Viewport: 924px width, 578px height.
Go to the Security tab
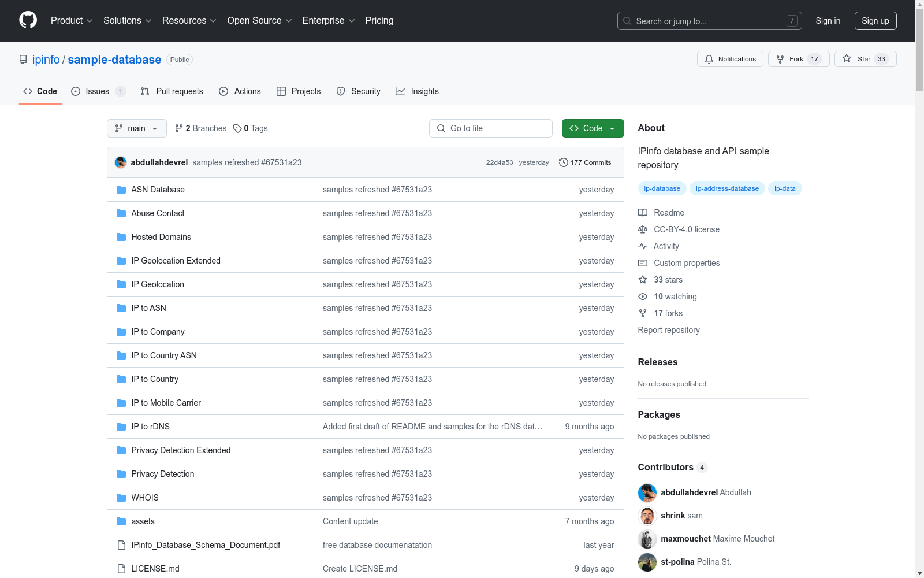tap(358, 91)
